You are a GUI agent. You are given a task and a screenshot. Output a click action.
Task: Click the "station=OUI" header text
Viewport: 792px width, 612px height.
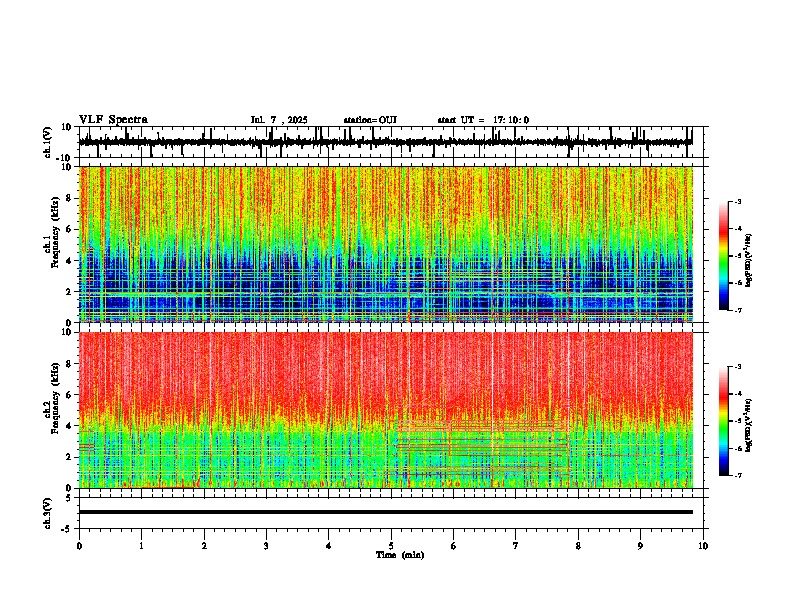(x=370, y=120)
